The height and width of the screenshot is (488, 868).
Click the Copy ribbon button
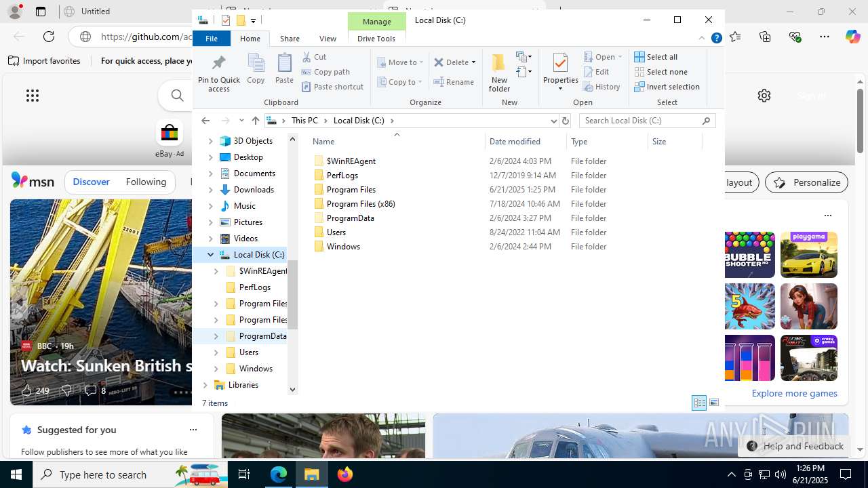(x=256, y=70)
